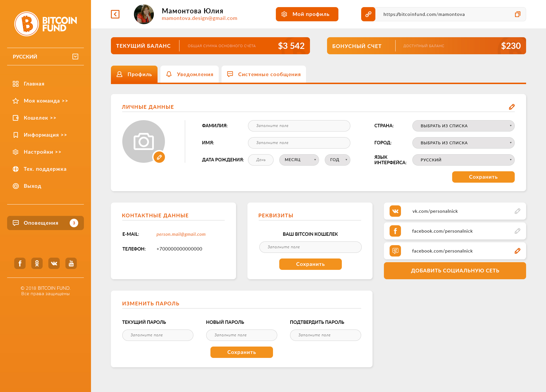Click the mamontova.design@gmail.com email link
The image size is (546, 392).
[199, 18]
